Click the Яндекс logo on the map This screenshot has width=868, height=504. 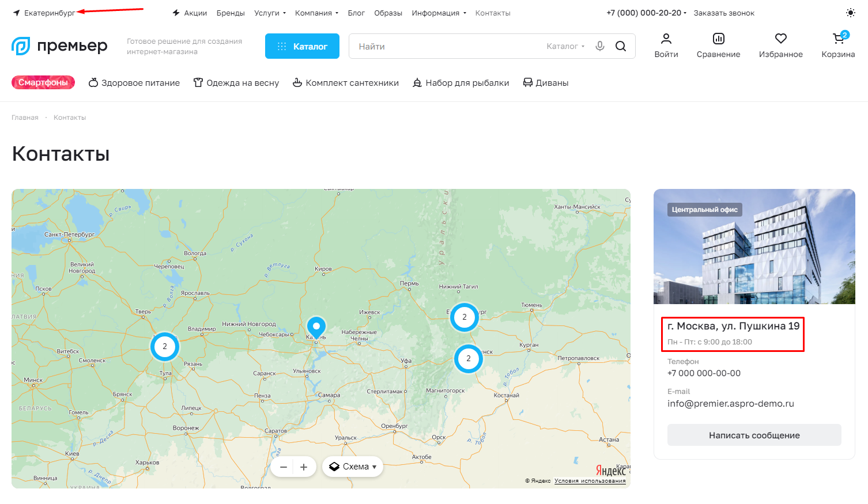pyautogui.click(x=610, y=471)
